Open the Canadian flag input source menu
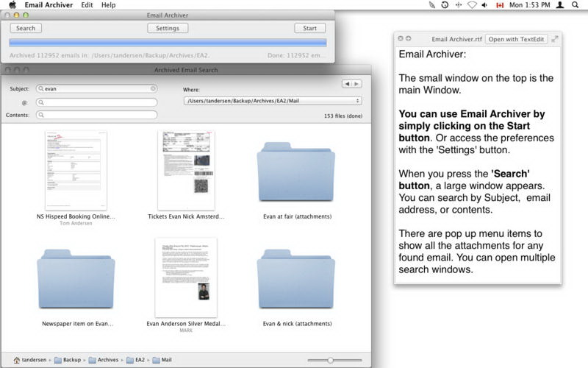Image resolution: width=588 pixels, height=368 pixels. pyautogui.click(x=501, y=5)
